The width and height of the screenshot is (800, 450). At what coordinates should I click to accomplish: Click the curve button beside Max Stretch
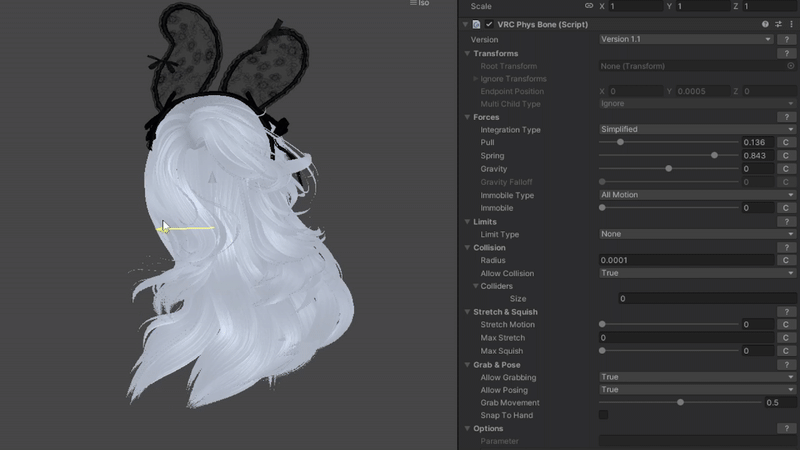(x=786, y=338)
